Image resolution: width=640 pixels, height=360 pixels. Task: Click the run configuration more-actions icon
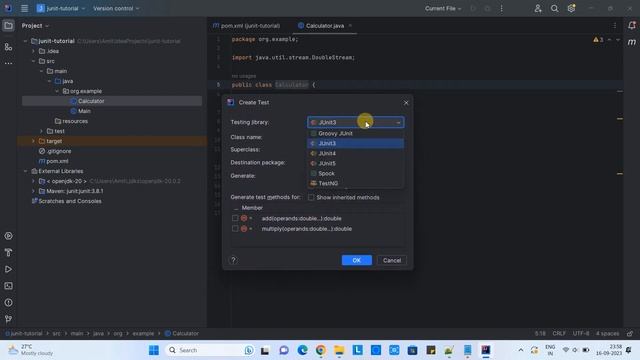[x=502, y=9]
